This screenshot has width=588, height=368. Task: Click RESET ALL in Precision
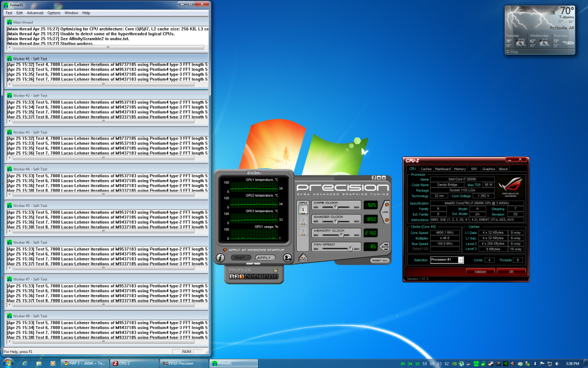point(380,260)
